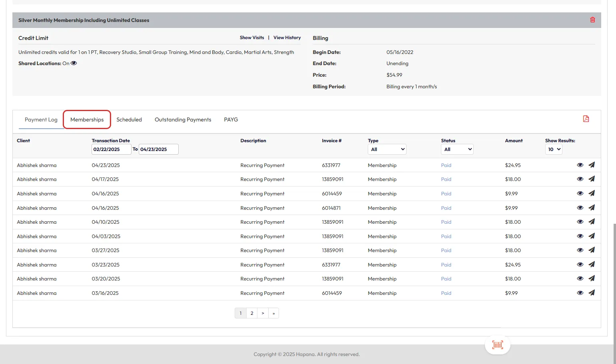Click the Show Visits link
Screen dimensions: 616x364
[x=251, y=38]
